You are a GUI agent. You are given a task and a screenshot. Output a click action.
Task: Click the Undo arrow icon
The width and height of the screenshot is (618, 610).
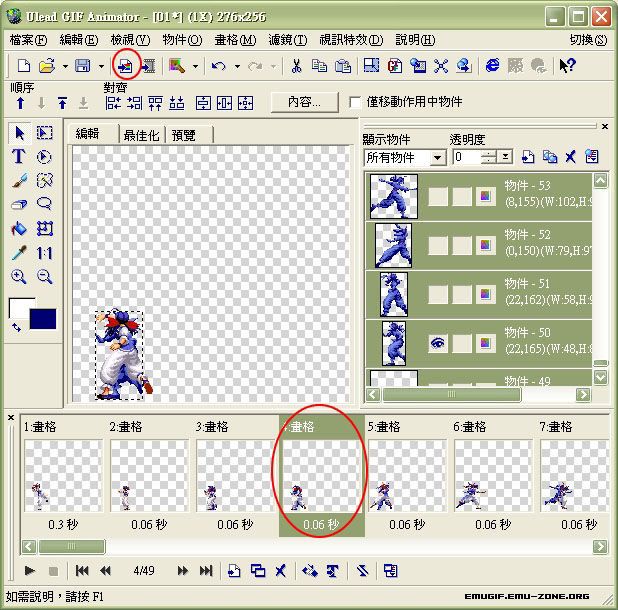[x=219, y=66]
